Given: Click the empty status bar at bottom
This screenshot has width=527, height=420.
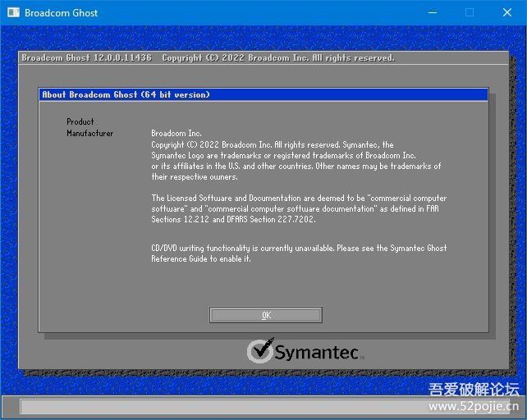Looking at the screenshot, I should 222,407.
